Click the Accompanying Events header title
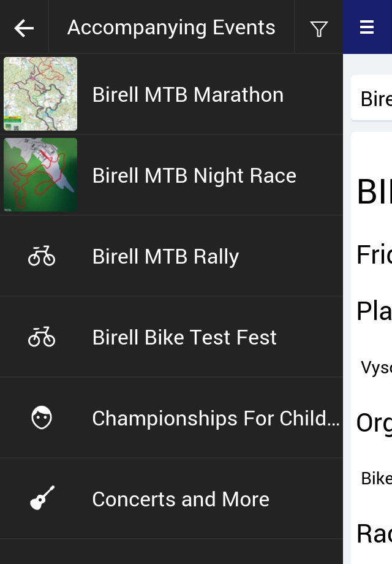The height and width of the screenshot is (564, 392). click(x=171, y=28)
